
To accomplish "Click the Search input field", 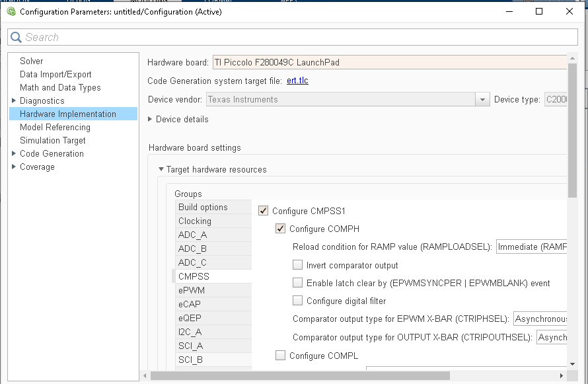I will 291,38.
